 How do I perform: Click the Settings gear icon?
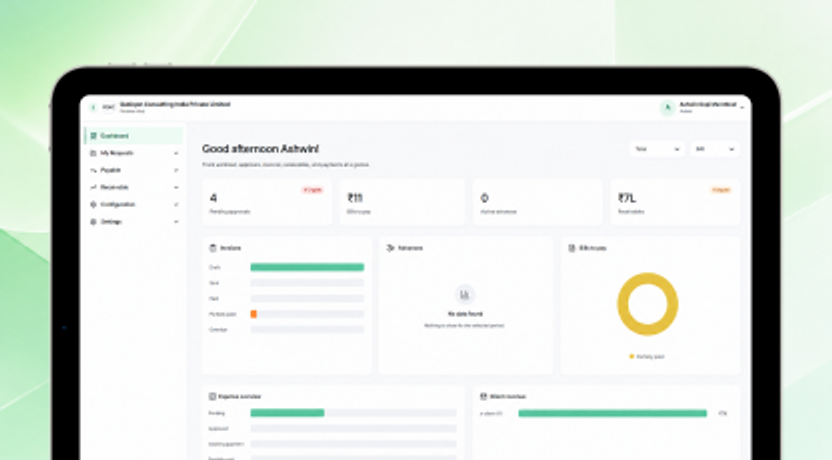pyautogui.click(x=93, y=222)
